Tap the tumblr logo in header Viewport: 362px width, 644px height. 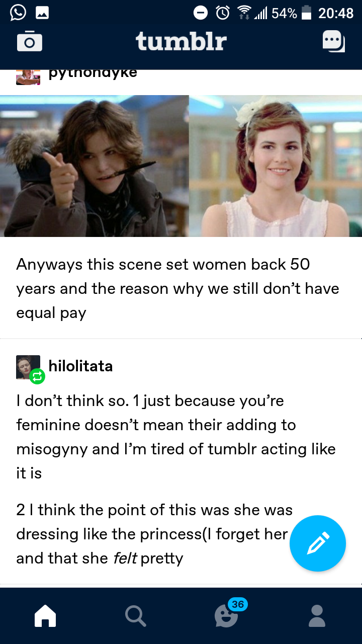181,41
